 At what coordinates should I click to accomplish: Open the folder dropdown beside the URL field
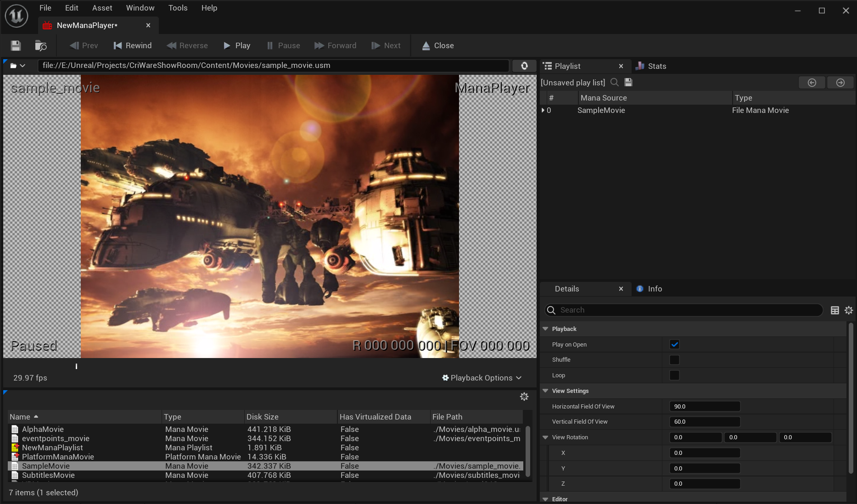[17, 66]
